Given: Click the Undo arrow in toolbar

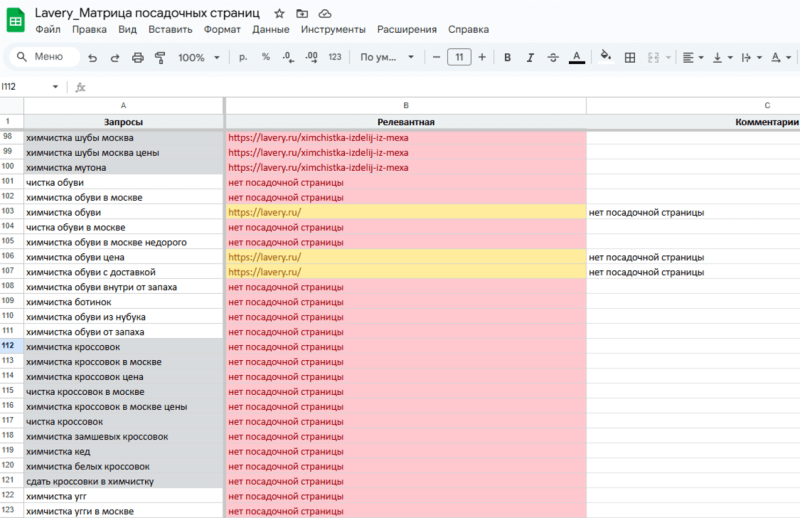Looking at the screenshot, I should coord(92,57).
